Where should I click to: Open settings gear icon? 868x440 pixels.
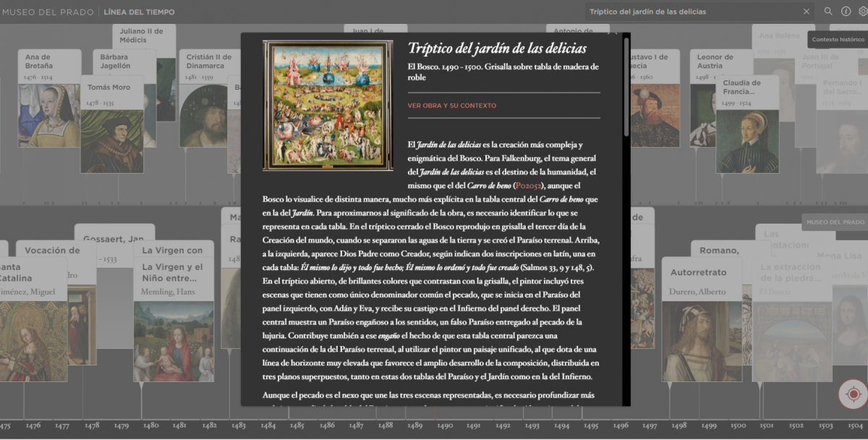coord(862,12)
